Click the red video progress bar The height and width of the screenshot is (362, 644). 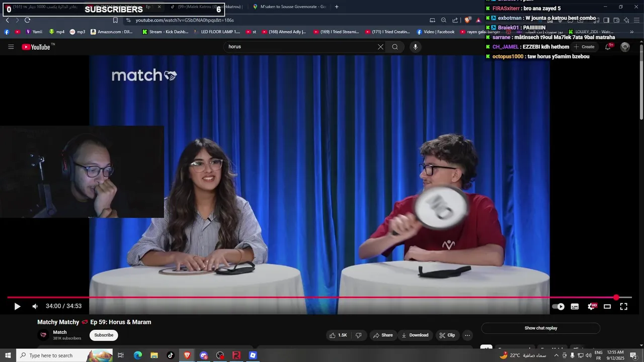(x=319, y=298)
